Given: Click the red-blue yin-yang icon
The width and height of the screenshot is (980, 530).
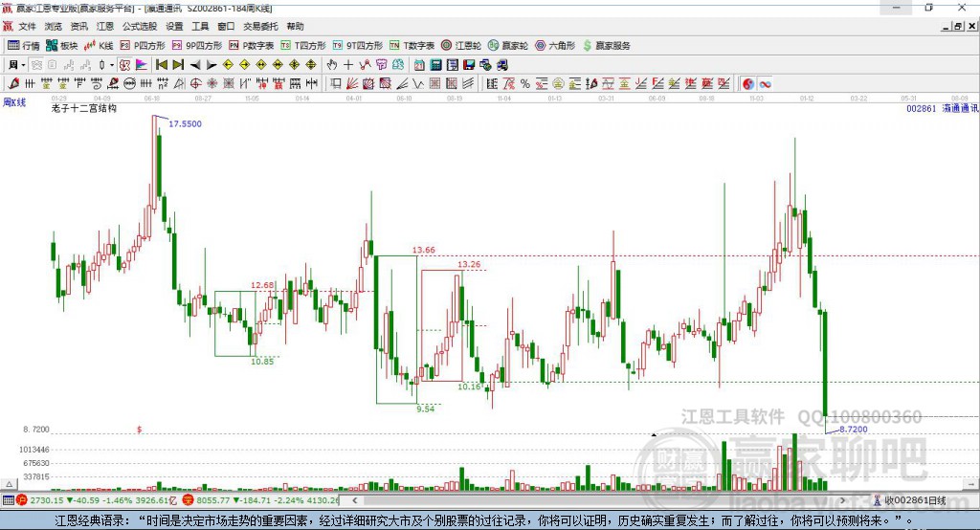Looking at the screenshot, I should 748,84.
